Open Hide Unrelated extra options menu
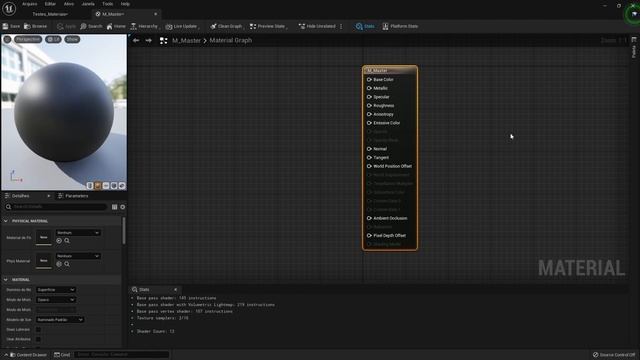The height and width of the screenshot is (360, 640). tap(341, 26)
